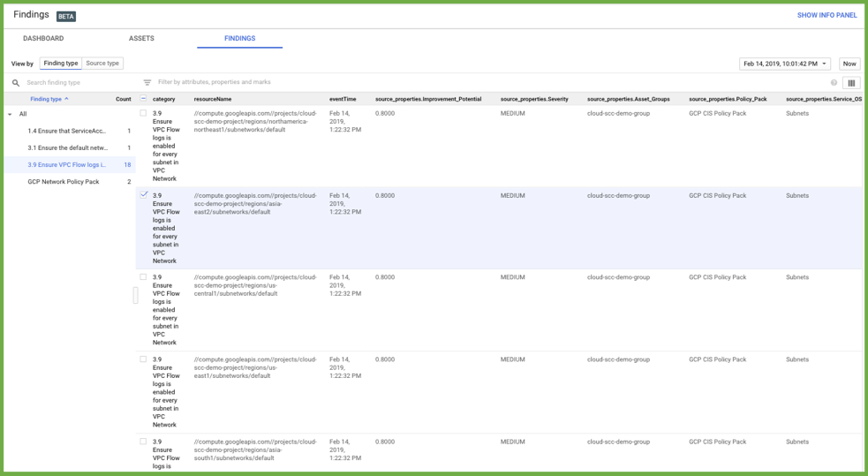
Task: Click source_properties.Improvement_Potential column header
Action: click(428, 99)
